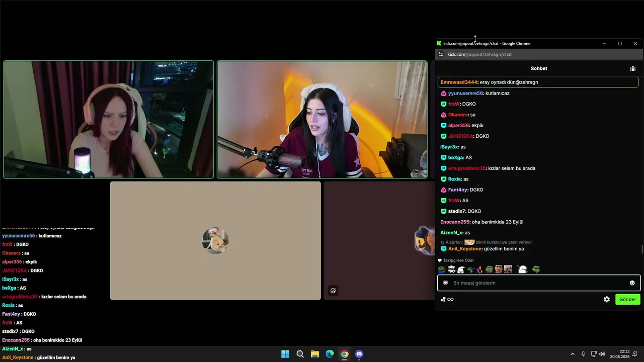Click subscriber badge next to stedix7
Viewport: 644px width, 362px height.
(443, 212)
